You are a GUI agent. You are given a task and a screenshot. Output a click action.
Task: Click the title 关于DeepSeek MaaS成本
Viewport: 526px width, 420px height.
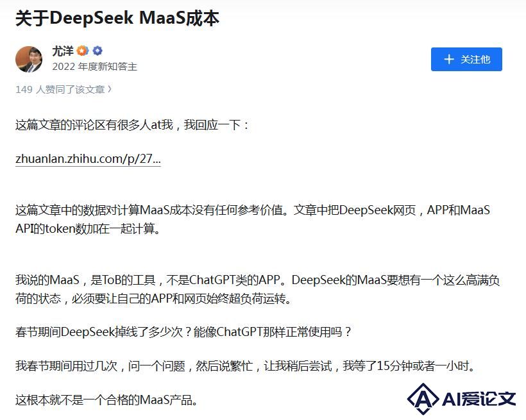pos(117,18)
